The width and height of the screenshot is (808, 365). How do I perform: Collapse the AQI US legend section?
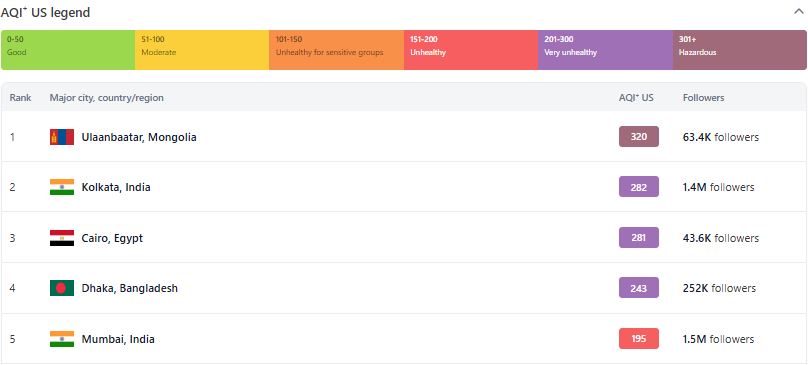click(798, 12)
